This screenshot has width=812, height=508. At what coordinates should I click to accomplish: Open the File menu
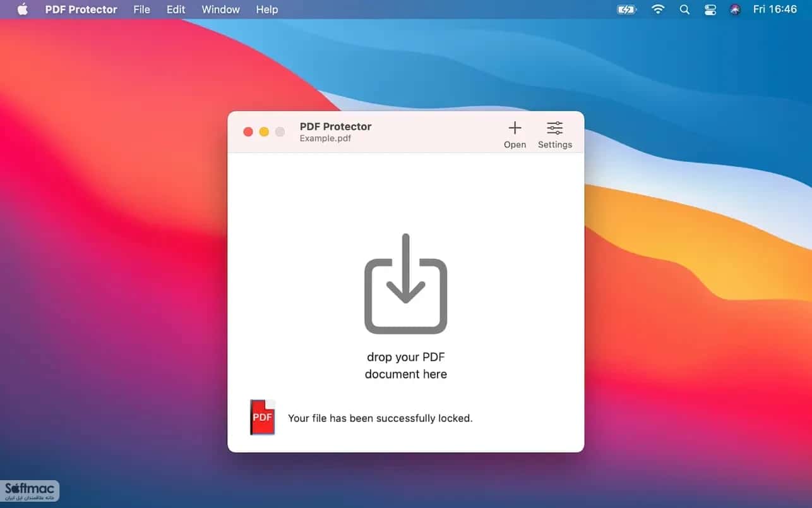tap(142, 9)
